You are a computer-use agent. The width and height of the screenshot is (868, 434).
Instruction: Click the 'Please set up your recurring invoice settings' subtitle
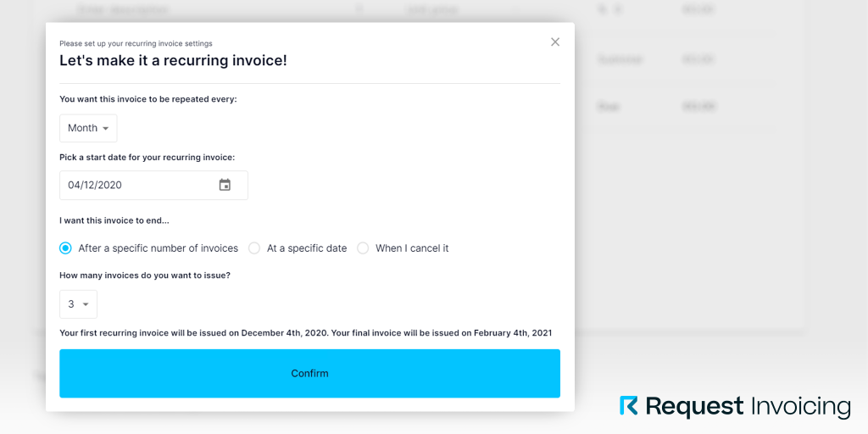pyautogui.click(x=136, y=43)
